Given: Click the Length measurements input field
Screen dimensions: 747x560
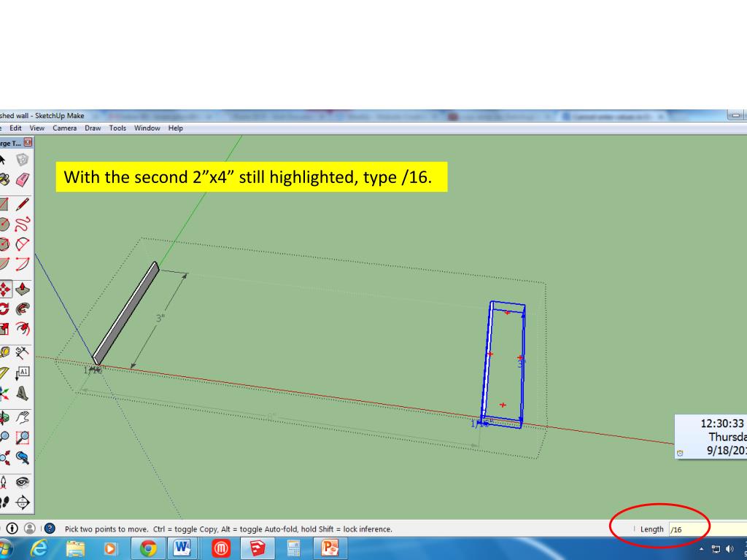Looking at the screenshot, I should click(708, 529).
